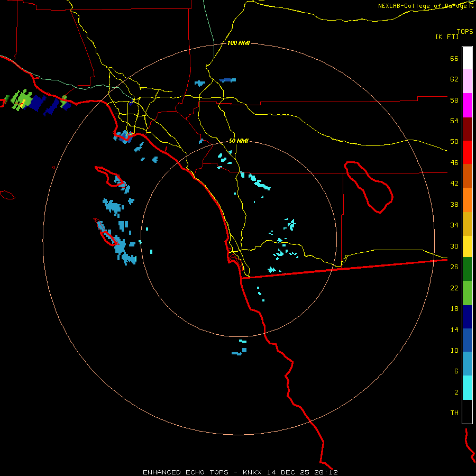Click the bright red 50 kft legend swatch

[467, 152]
